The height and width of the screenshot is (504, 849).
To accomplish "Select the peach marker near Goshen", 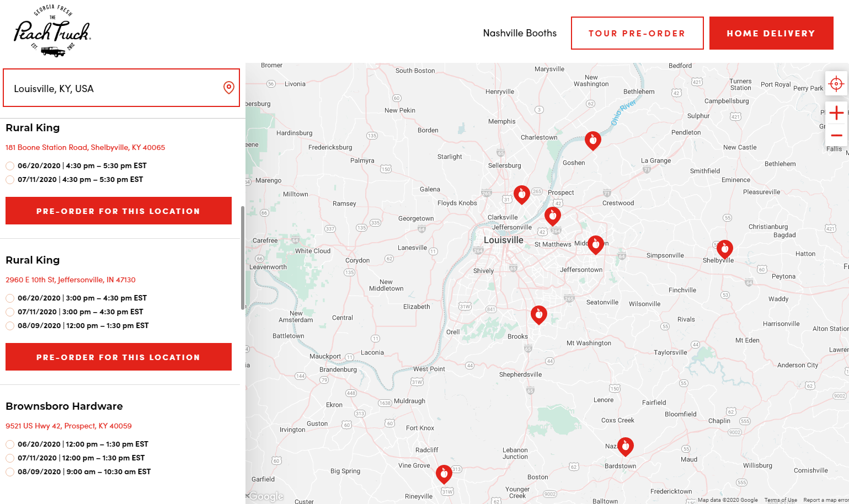I will (593, 141).
